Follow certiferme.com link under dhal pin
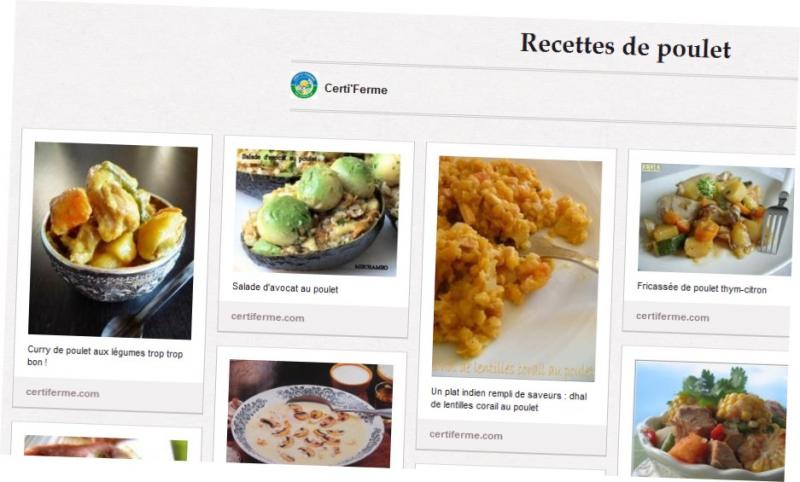800x482 pixels. coord(466,435)
